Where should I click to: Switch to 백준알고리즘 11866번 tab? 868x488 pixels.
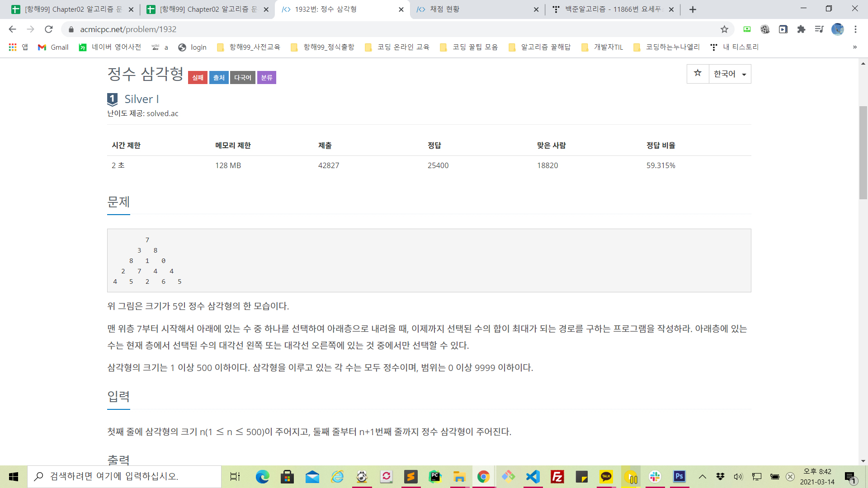(610, 9)
